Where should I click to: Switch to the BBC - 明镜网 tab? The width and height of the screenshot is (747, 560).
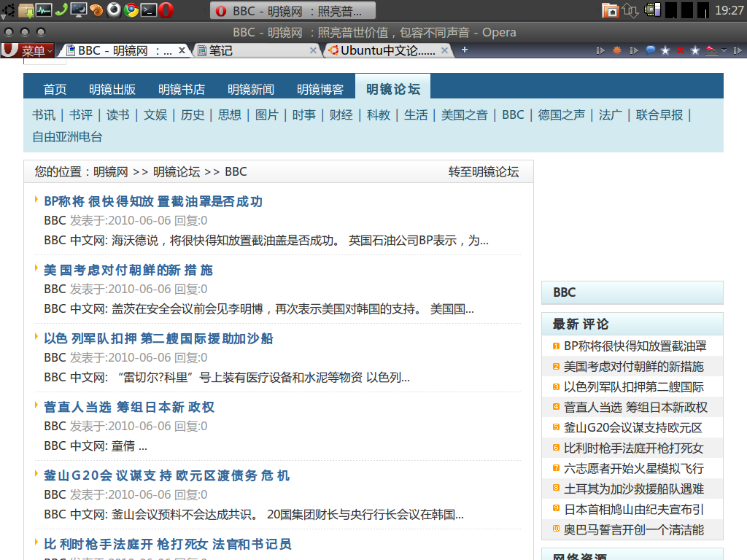tap(124, 50)
